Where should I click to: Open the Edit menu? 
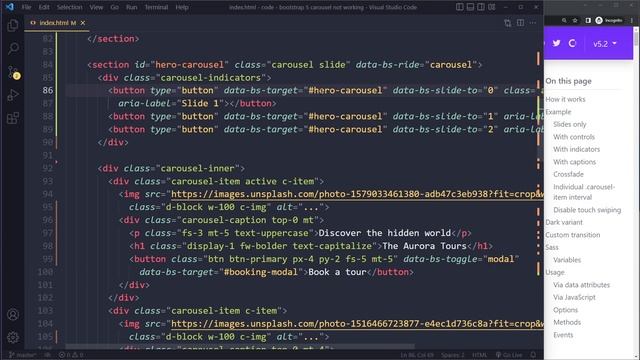[44, 7]
